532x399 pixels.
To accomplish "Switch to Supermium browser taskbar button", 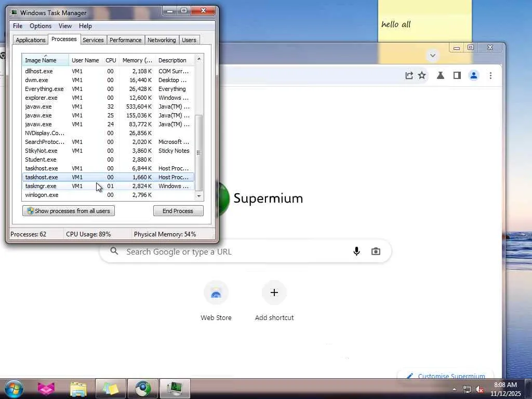I will click(143, 389).
